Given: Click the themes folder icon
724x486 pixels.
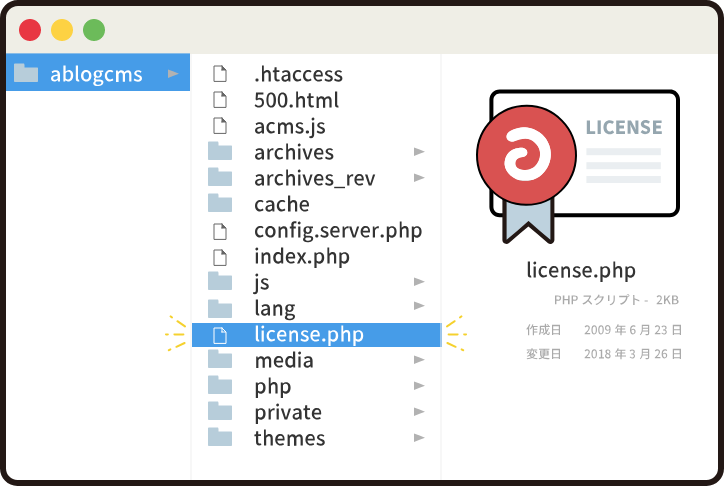Looking at the screenshot, I should pyautogui.click(x=220, y=438).
